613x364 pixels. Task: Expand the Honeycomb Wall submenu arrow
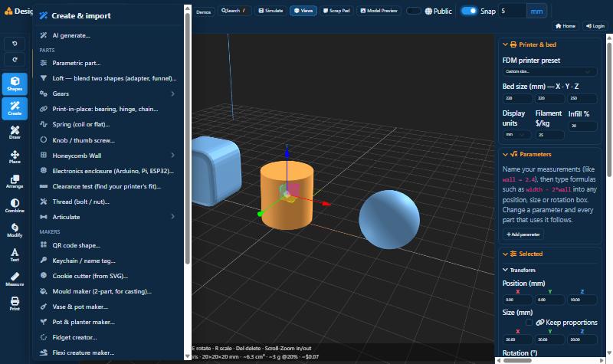[172, 156]
